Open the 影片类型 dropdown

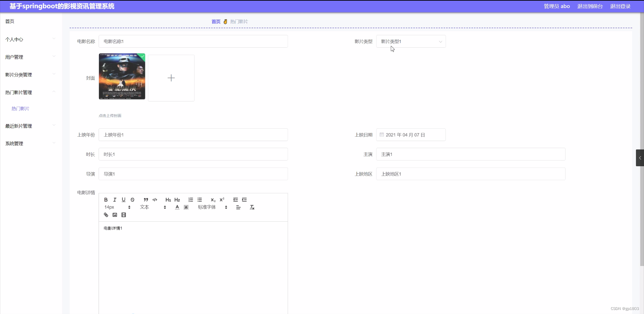pos(411,41)
